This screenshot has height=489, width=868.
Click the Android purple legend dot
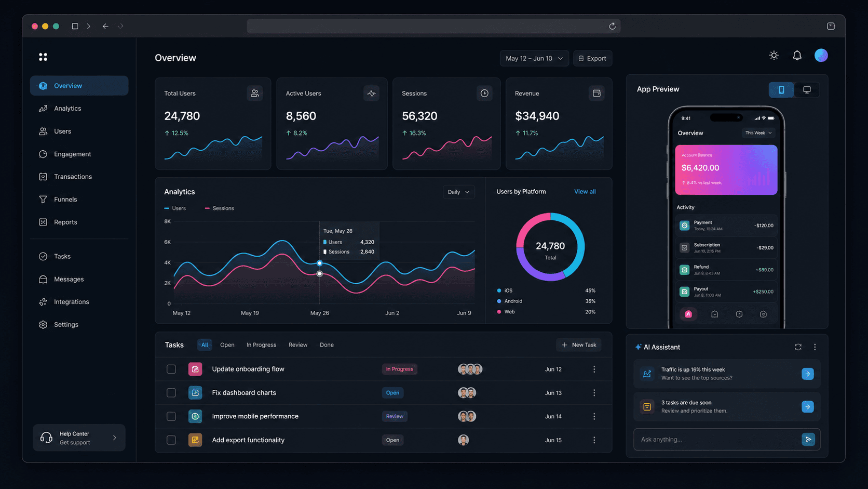499,301
